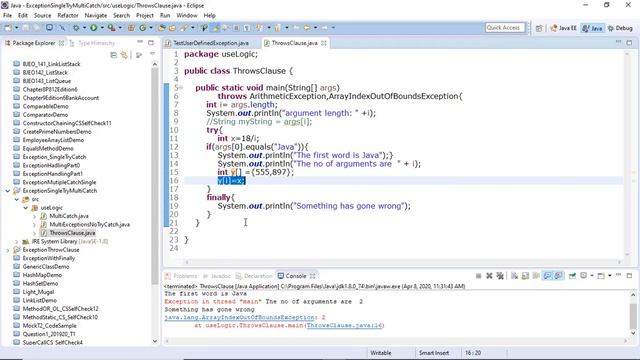
Task: Open the Window menu
Action: 187,16
